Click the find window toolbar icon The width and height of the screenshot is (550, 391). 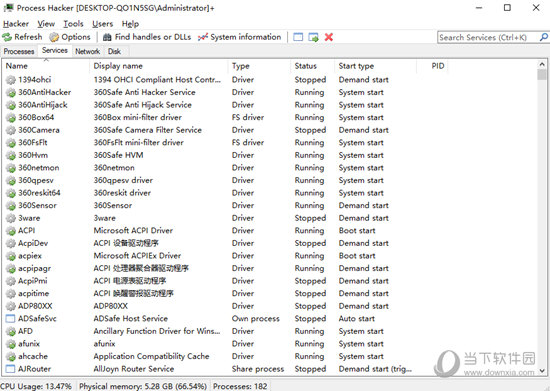298,37
